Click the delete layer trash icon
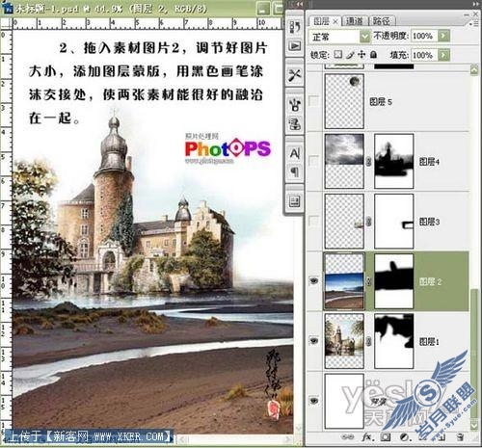The width and height of the screenshot is (482, 448). pyautogui.click(x=460, y=437)
